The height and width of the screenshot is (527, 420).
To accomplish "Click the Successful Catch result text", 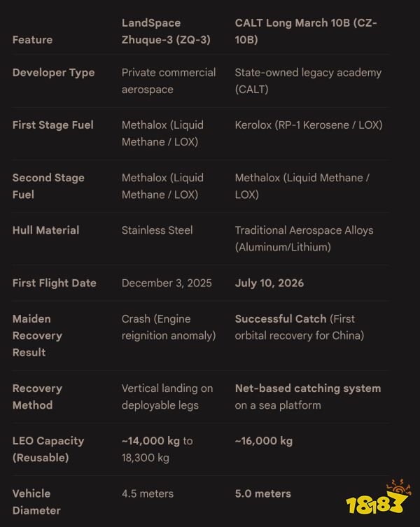I will coord(281,318).
